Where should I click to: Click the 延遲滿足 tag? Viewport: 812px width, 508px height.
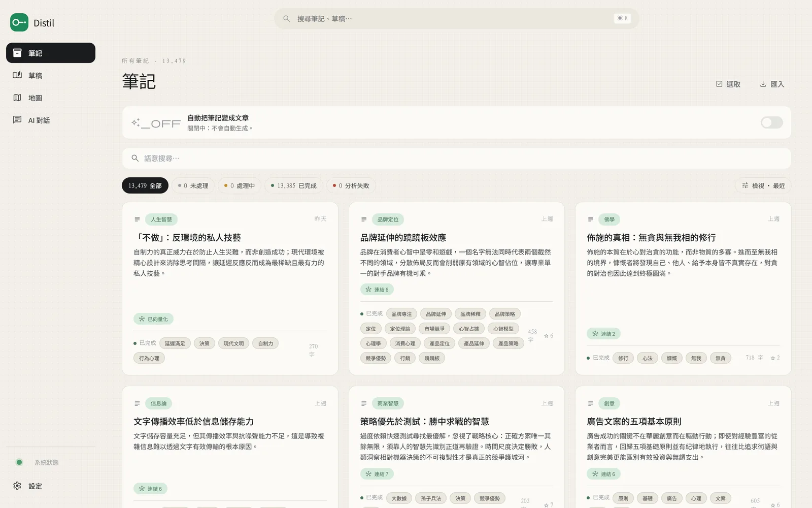[x=175, y=343]
